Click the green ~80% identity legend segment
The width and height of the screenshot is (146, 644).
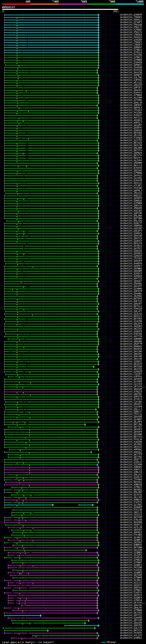101,4
